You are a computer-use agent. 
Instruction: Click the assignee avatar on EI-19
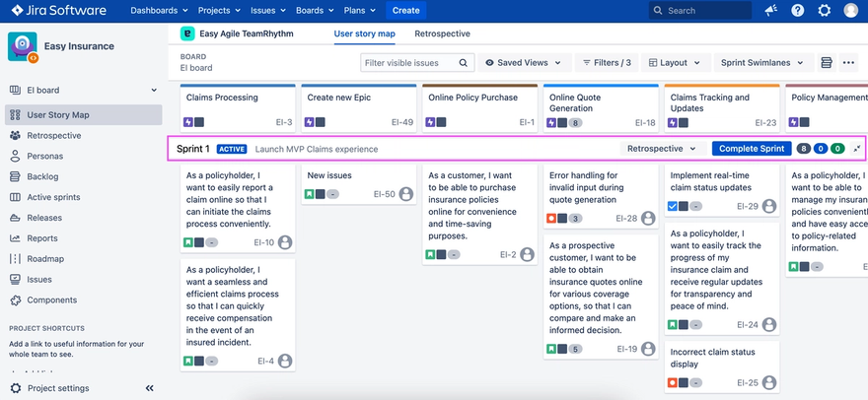(x=648, y=349)
